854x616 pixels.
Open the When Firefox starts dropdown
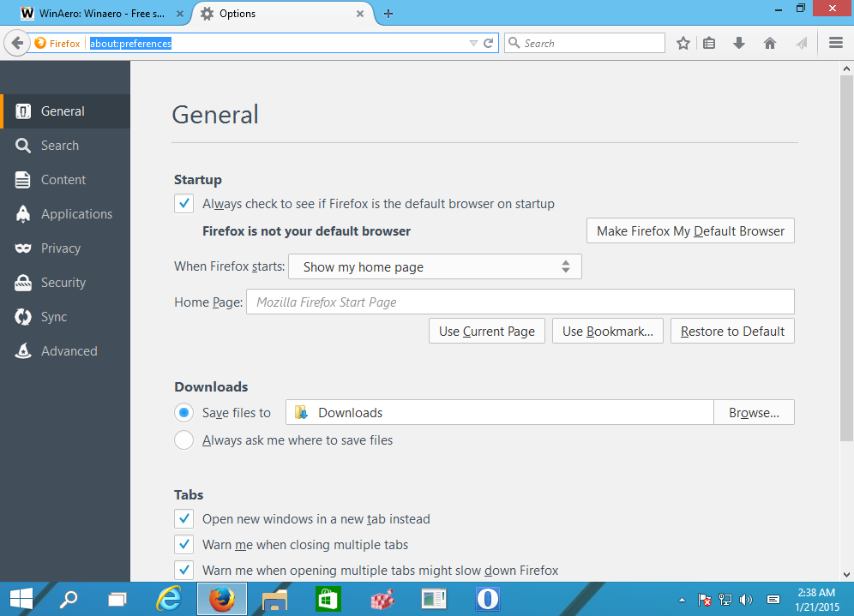coord(435,266)
